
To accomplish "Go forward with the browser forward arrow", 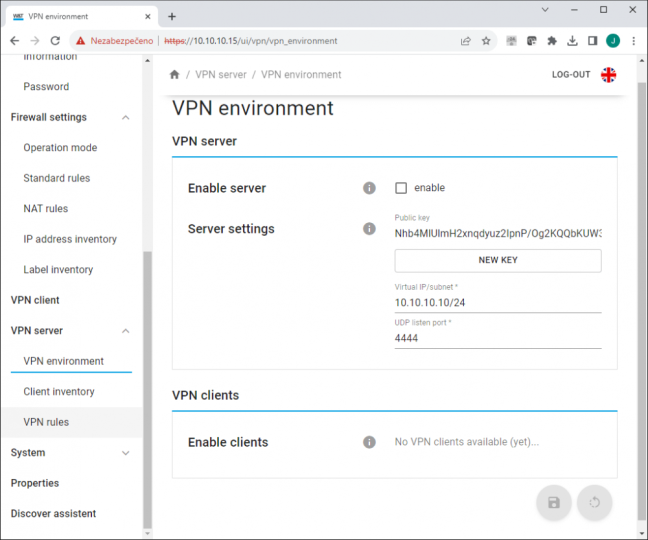I will click(35, 40).
